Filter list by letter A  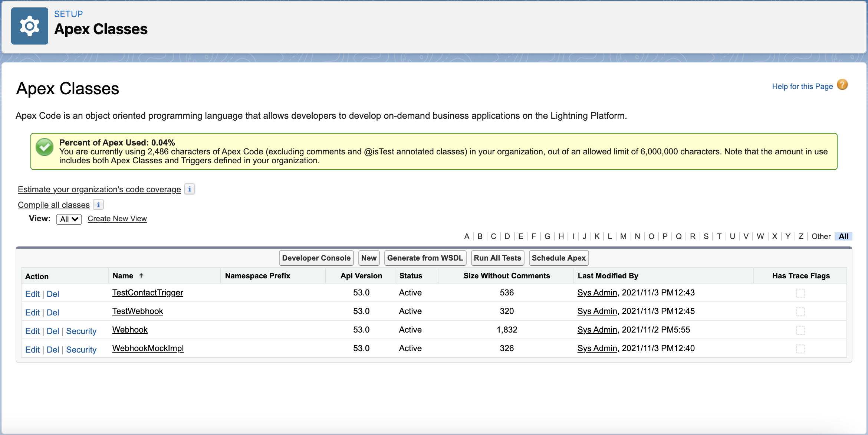click(x=467, y=236)
